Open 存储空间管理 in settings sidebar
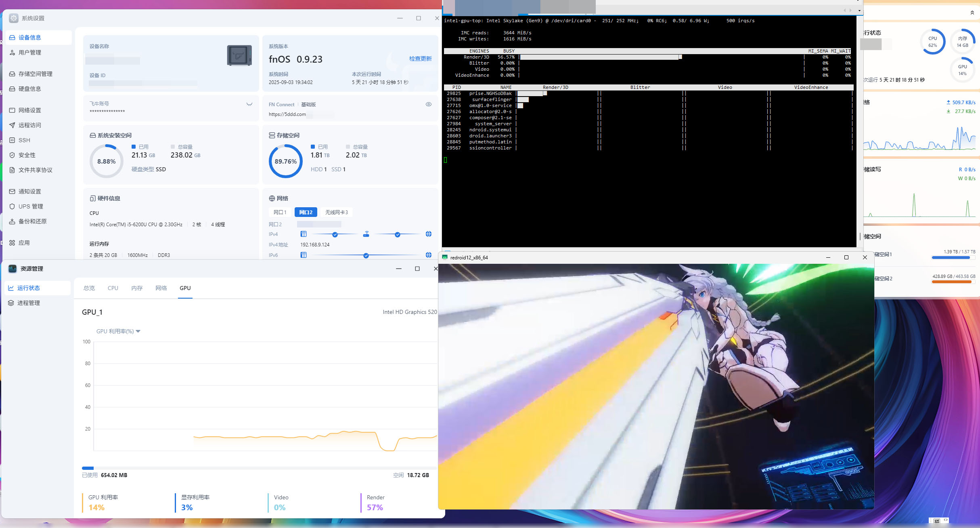 click(35, 74)
